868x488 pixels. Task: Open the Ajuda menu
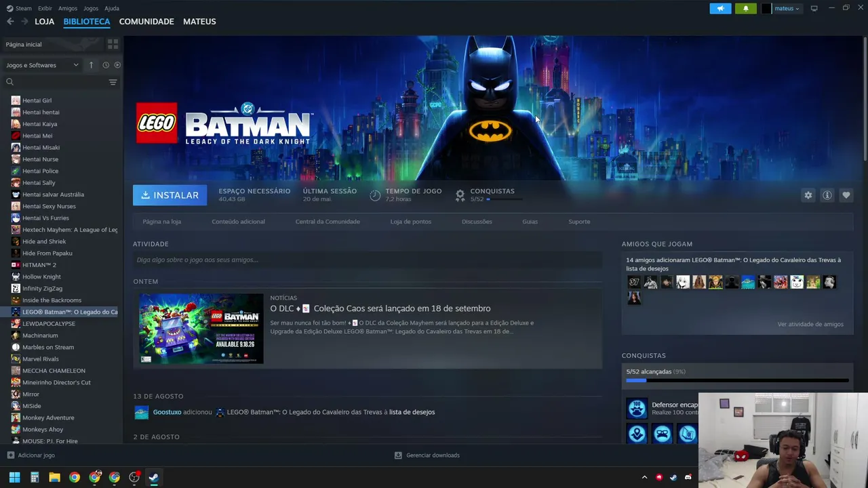[112, 8]
